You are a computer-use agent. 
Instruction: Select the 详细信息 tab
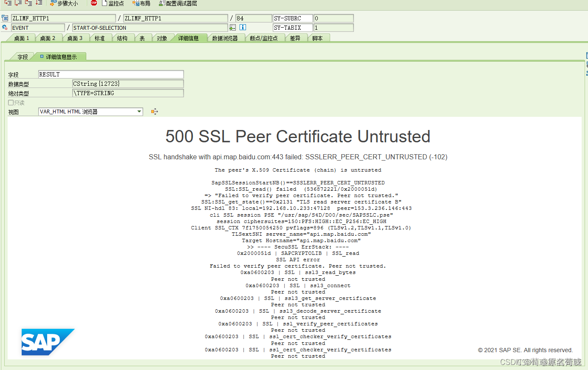point(189,38)
